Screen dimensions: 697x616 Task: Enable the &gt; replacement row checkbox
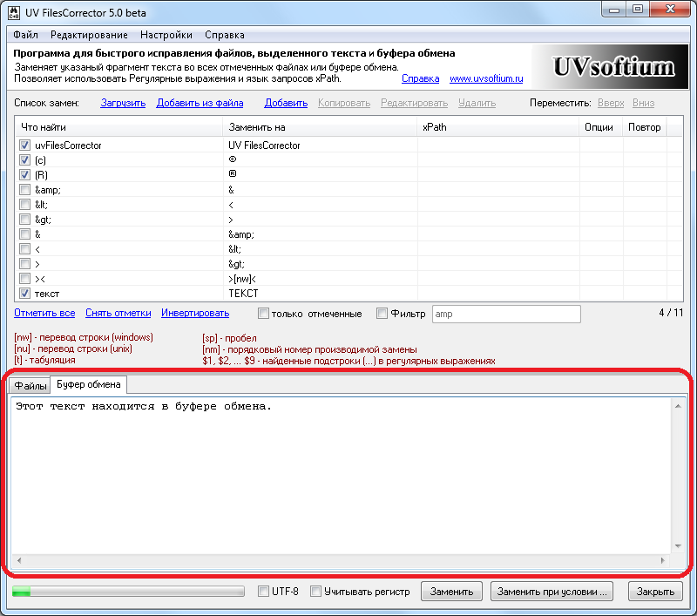point(24,219)
